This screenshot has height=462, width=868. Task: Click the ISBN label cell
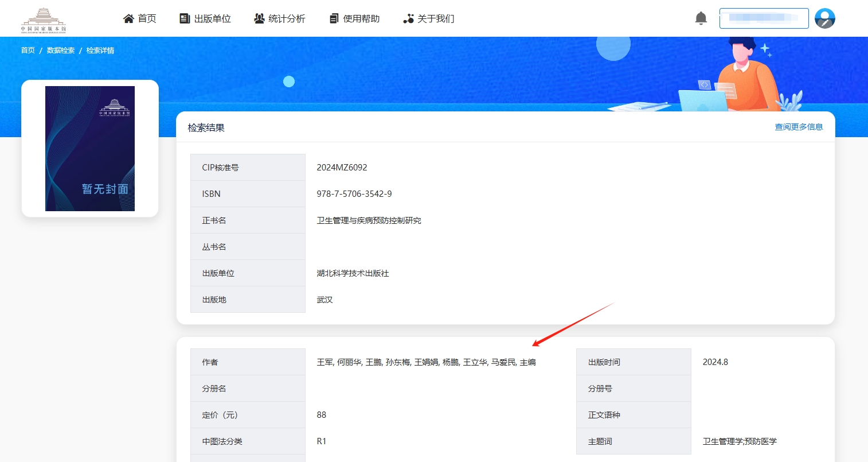click(248, 194)
